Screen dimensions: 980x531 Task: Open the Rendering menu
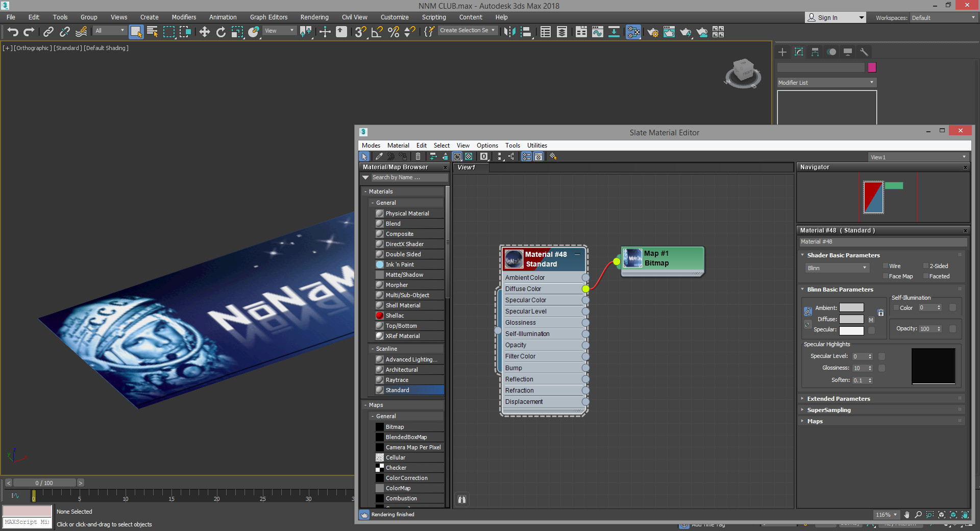point(314,17)
